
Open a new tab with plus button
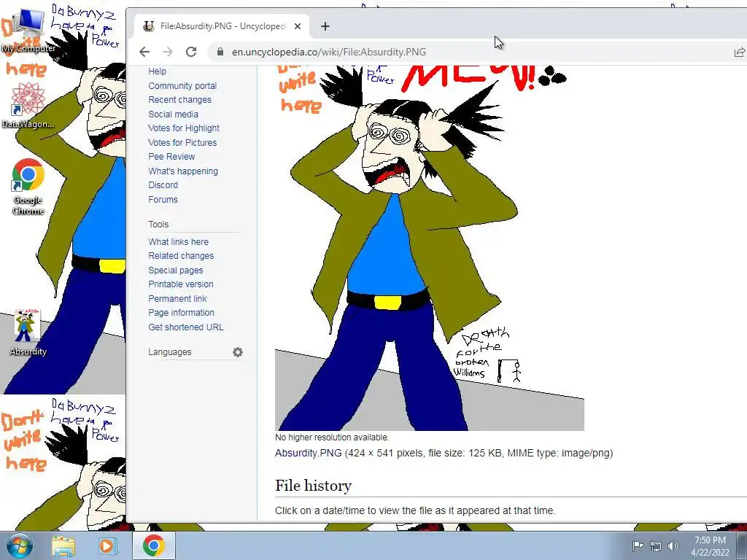click(325, 26)
